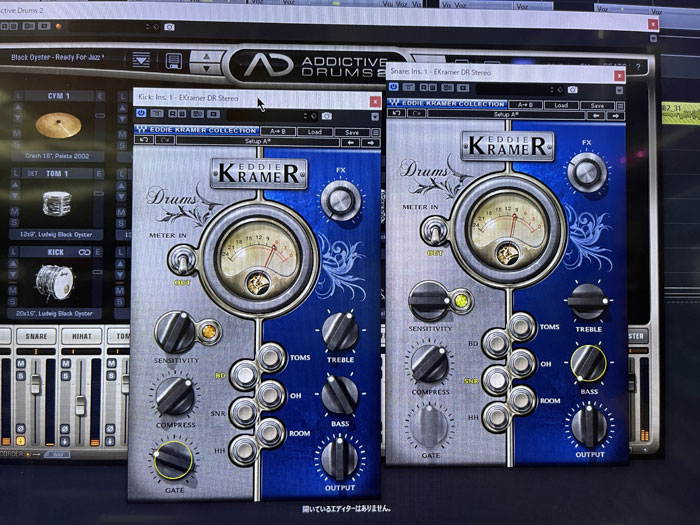The image size is (700, 525).
Task: Select BD mode button in Snare plugin
Action: pos(496,343)
